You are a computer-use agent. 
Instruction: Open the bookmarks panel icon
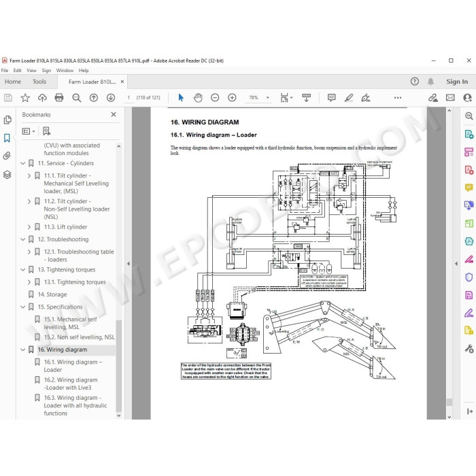7,138
